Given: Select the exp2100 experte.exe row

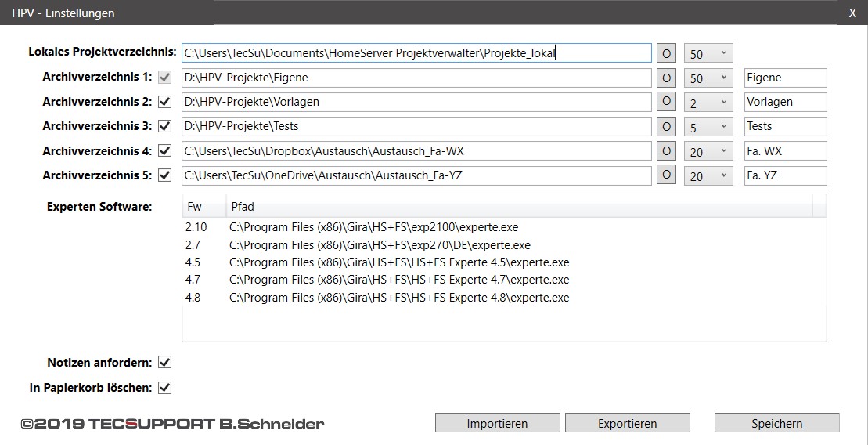Looking at the screenshot, I should click(x=504, y=227).
